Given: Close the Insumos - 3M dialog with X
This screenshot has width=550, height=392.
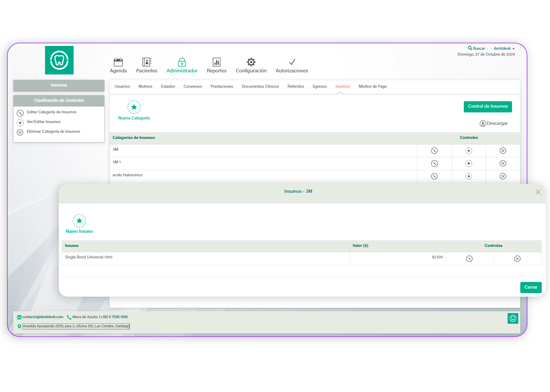Looking at the screenshot, I should [538, 192].
